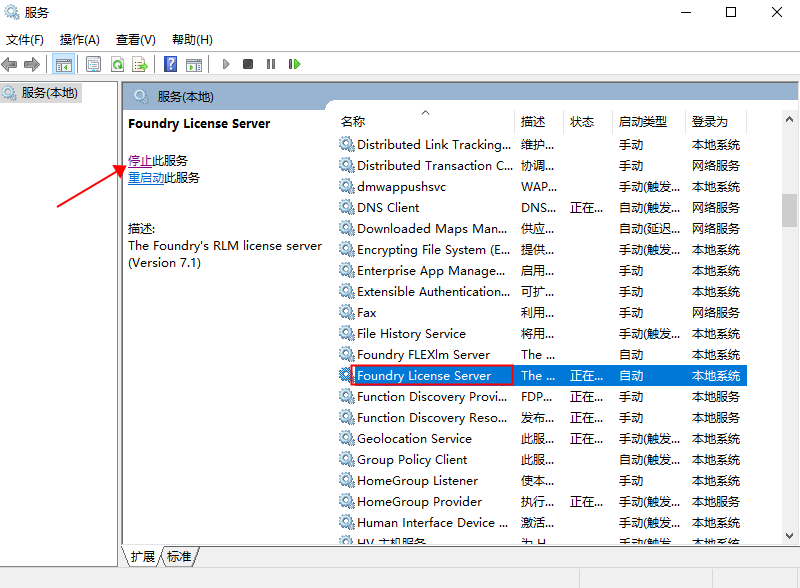The height and width of the screenshot is (588, 800).
Task: Toggle the Show/Hide Action Pane icon
Action: [194, 63]
